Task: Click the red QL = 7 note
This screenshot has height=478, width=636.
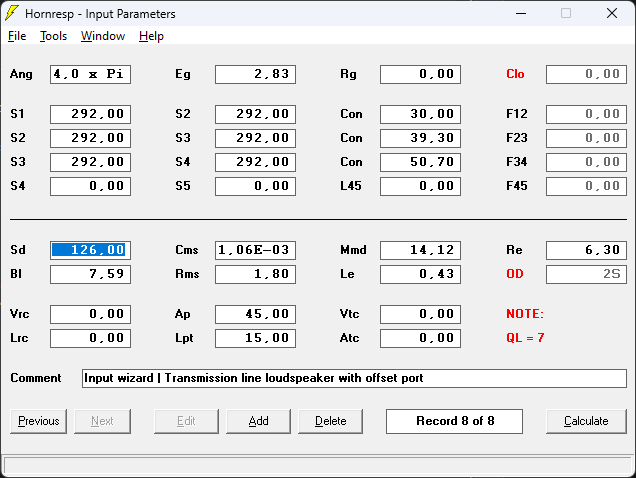Action: [525, 338]
